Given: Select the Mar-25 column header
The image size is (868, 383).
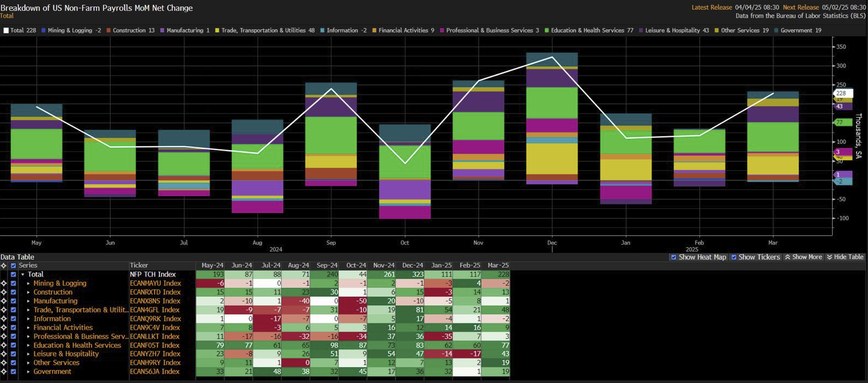Looking at the screenshot, I should [x=498, y=266].
